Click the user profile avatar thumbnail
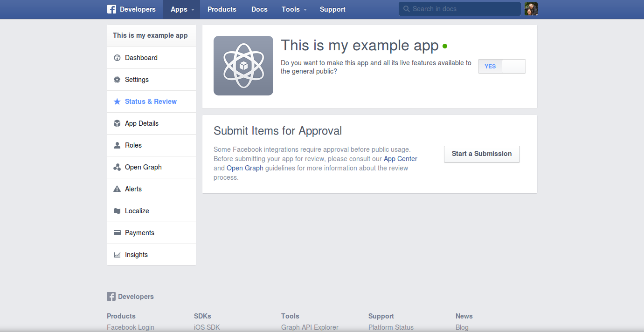 [x=531, y=9]
